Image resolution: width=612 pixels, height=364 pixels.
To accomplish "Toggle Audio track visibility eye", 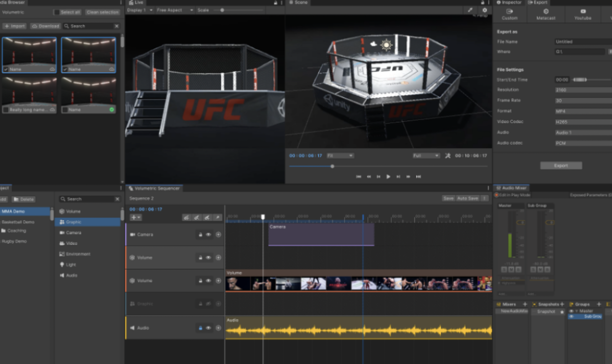I will [209, 328].
